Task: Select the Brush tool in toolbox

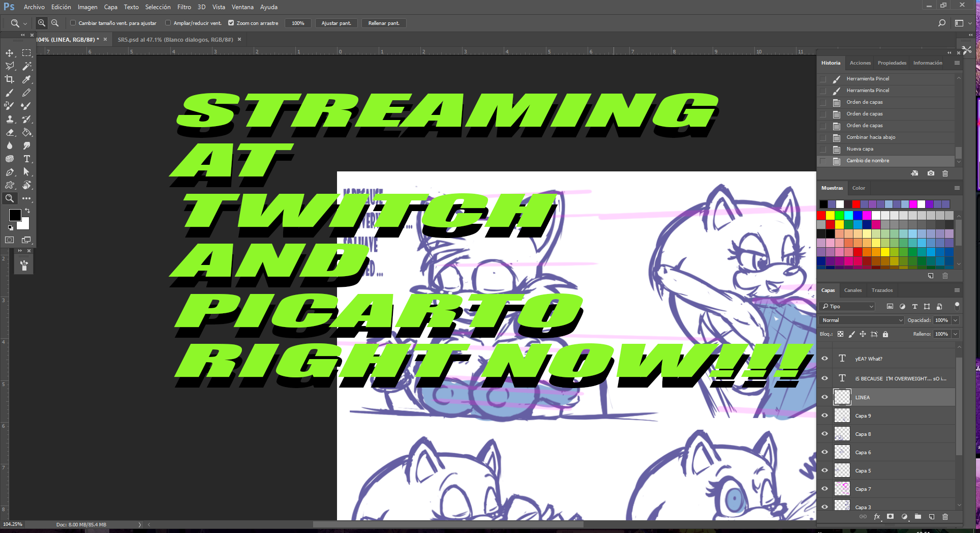Action: point(10,93)
